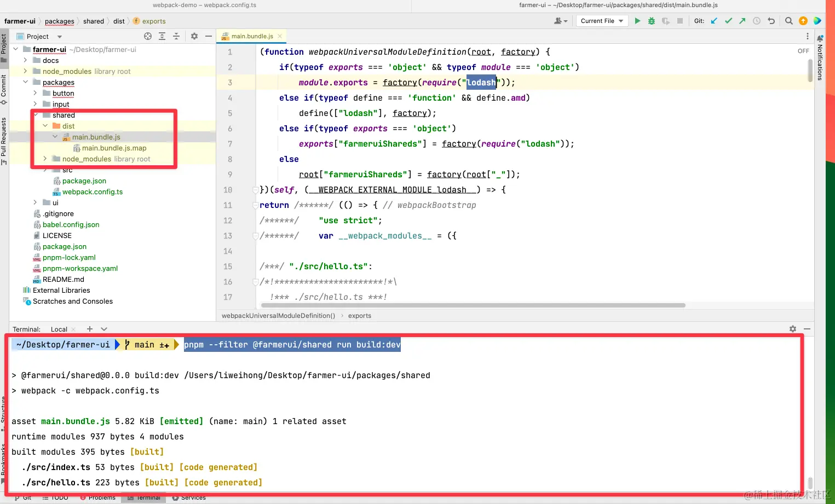Switch to webpack-demo window tab

[x=204, y=5]
